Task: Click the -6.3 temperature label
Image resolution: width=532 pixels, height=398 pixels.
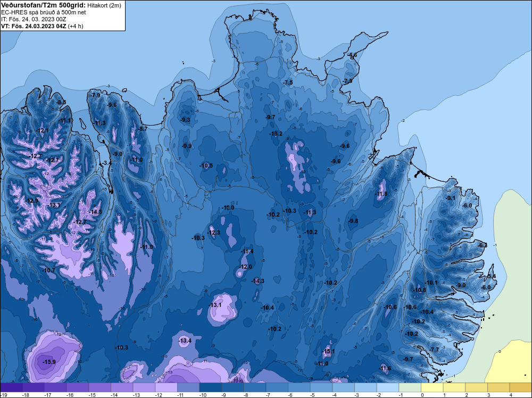Action: pos(482,245)
